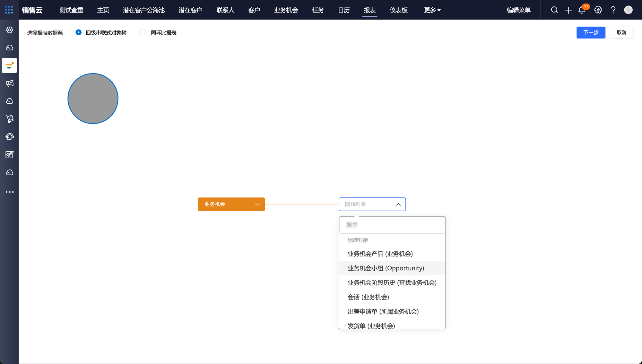
Task: Click the plus quick-create icon
Action: tap(568, 10)
